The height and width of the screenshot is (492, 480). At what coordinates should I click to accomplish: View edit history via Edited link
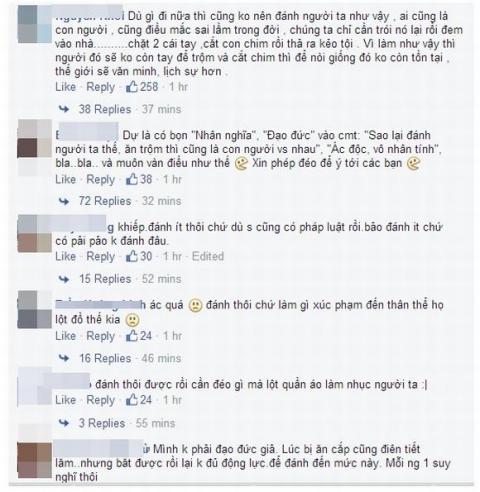coord(208,256)
